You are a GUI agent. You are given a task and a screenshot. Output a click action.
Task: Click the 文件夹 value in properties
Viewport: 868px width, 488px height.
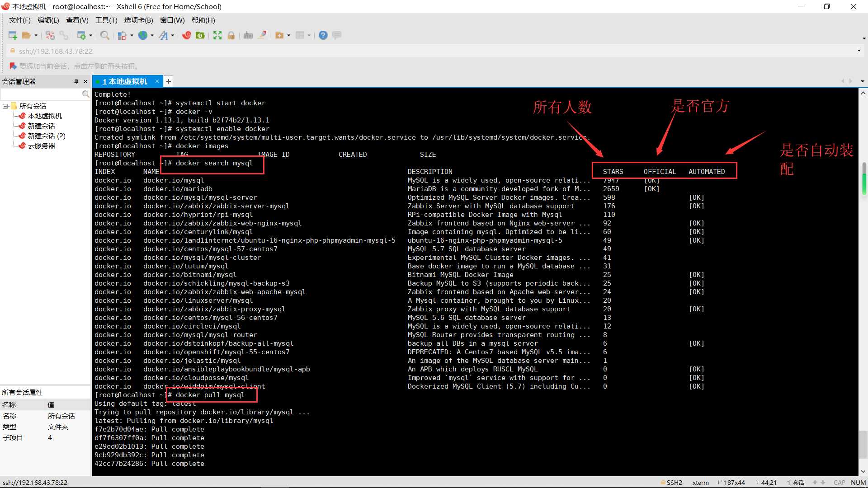coord(58,427)
